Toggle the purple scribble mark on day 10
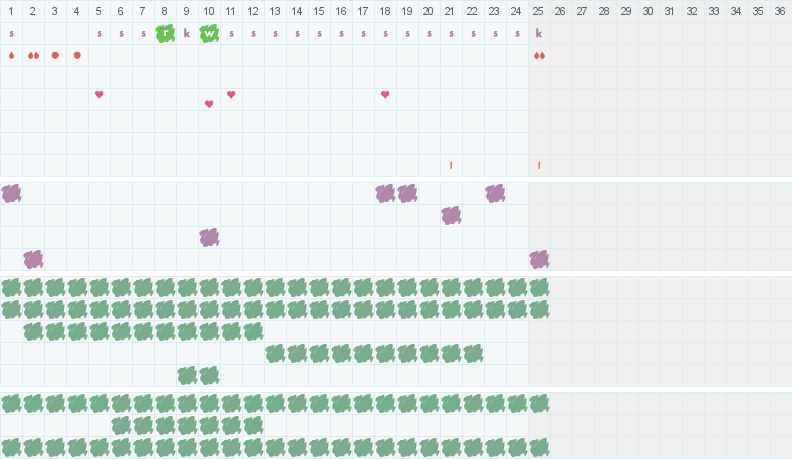 pyautogui.click(x=209, y=237)
